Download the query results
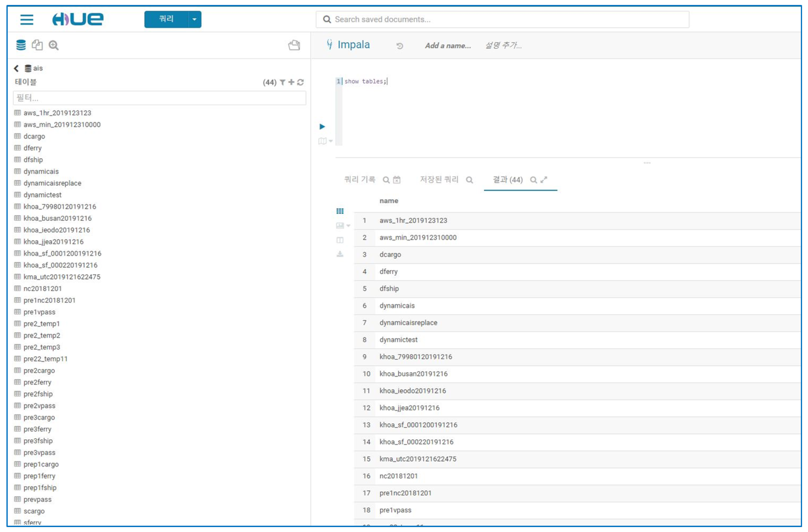808x532 pixels. point(340,254)
